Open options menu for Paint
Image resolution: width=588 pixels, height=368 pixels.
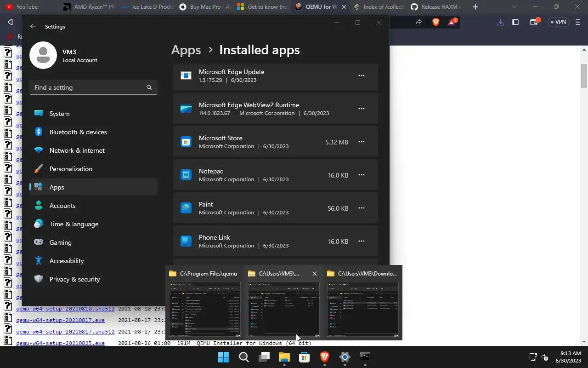tap(362, 208)
